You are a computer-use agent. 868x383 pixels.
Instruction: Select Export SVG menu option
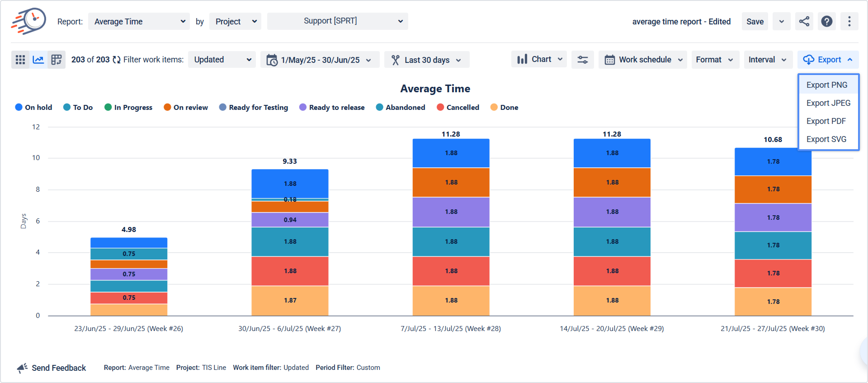coord(826,139)
